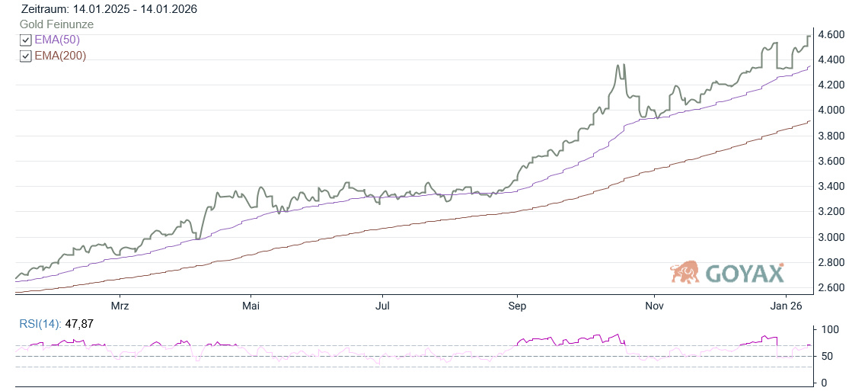
Task: Click the GOYAX watermark text
Action: click(x=743, y=273)
